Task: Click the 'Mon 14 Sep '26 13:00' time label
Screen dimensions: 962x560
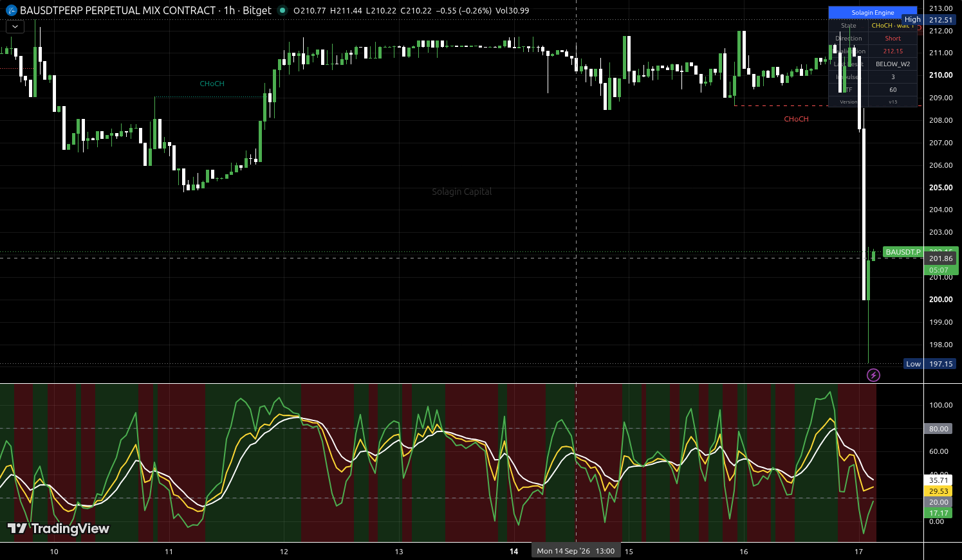Action: 576,551
